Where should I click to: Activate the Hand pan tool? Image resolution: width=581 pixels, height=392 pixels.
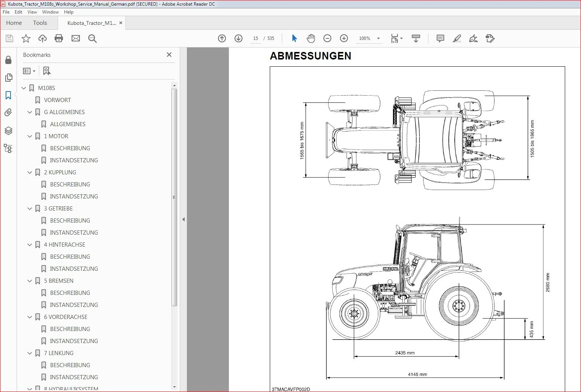(311, 38)
